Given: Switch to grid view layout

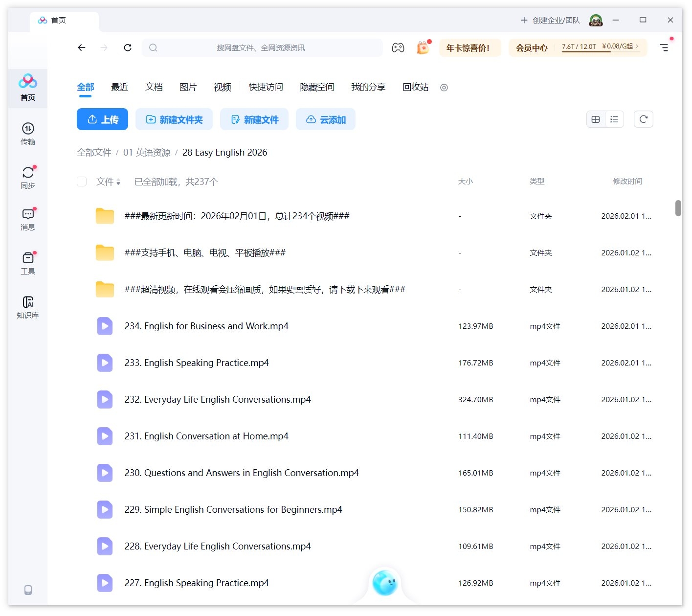Looking at the screenshot, I should pyautogui.click(x=596, y=119).
